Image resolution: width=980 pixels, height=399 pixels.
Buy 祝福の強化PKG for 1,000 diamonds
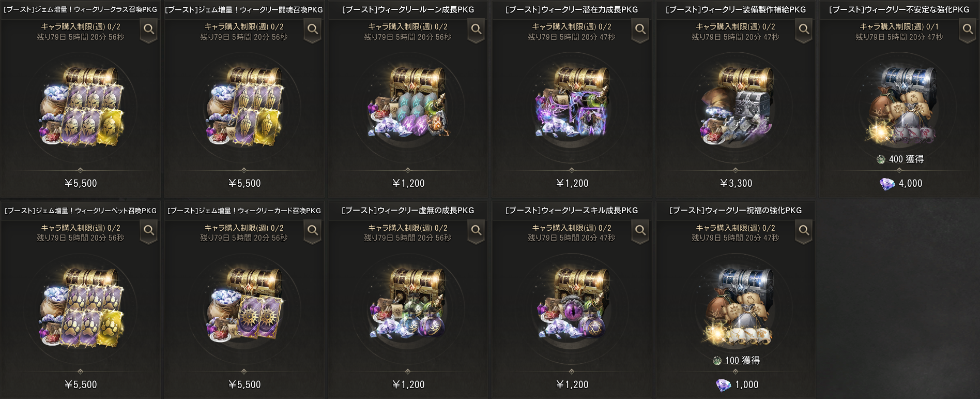[737, 385]
